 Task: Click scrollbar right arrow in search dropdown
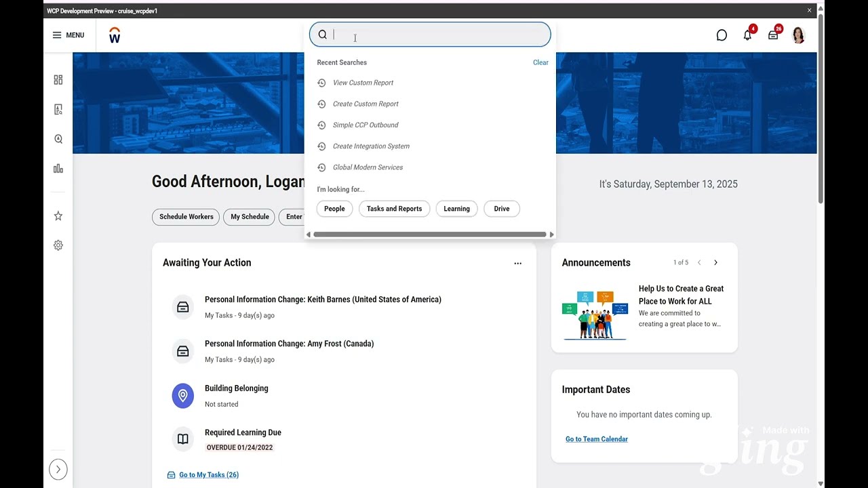(551, 235)
